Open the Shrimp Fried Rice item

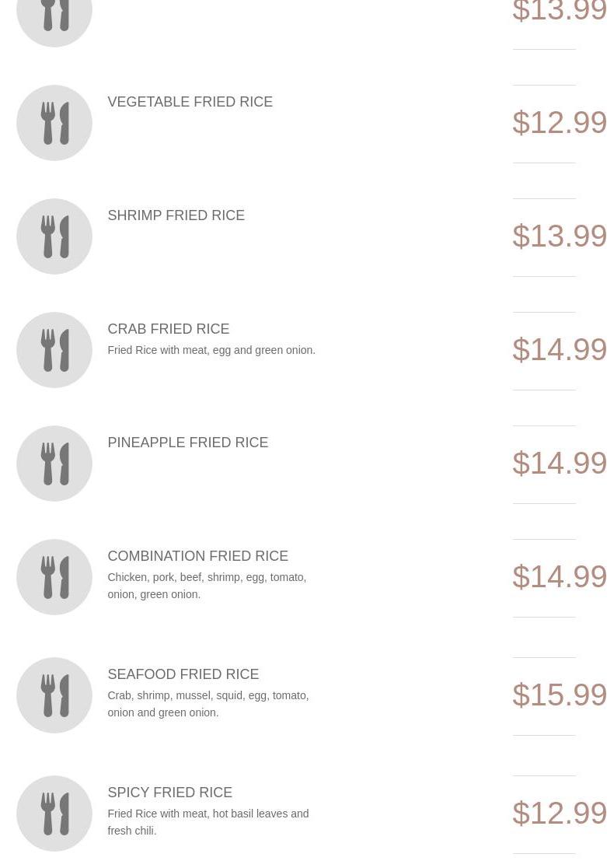(176, 215)
